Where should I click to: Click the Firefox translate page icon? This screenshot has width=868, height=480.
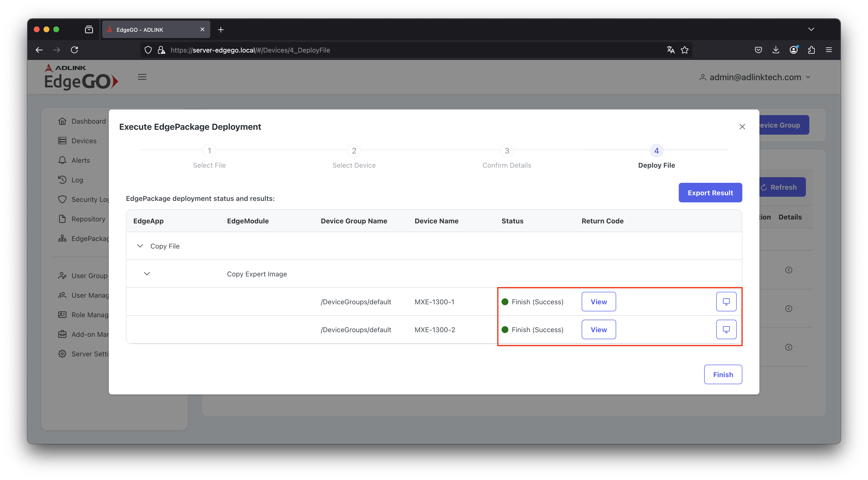coord(670,50)
